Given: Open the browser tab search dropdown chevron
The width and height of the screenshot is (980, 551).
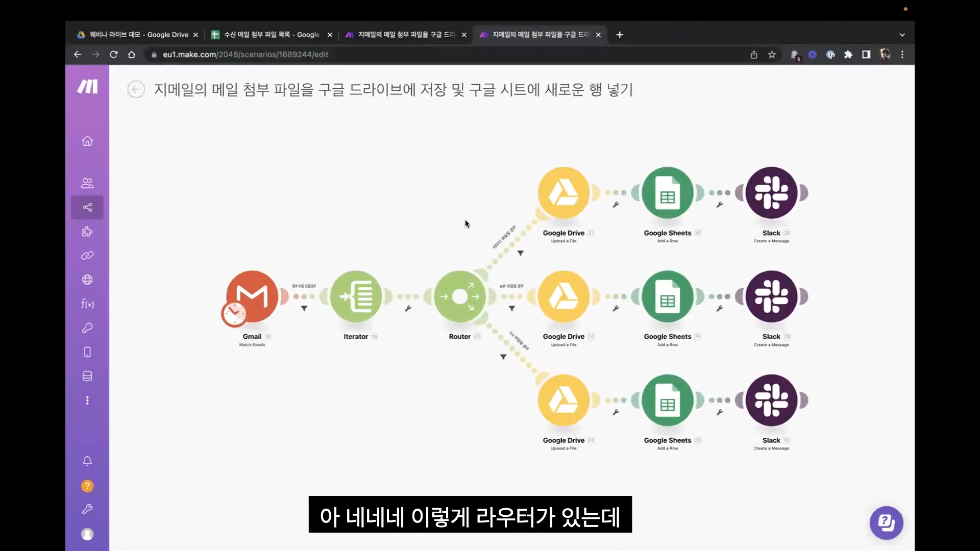Looking at the screenshot, I should (x=902, y=35).
